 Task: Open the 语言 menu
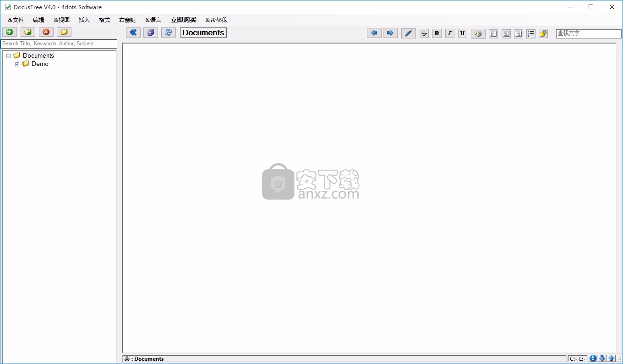point(153,20)
